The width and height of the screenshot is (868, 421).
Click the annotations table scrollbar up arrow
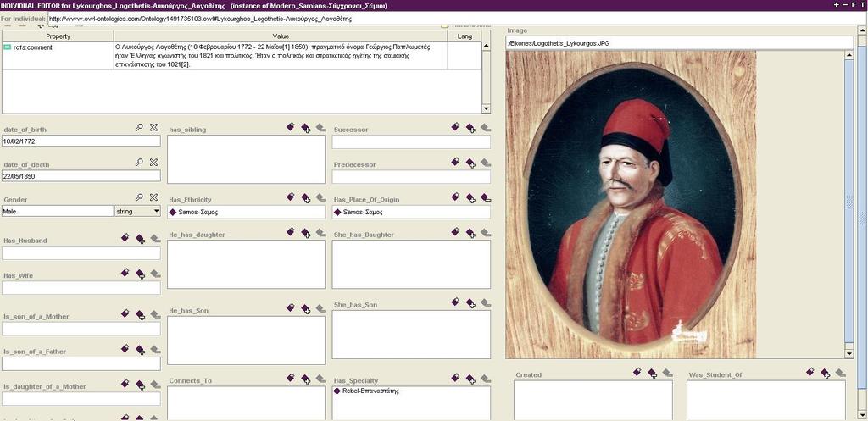[x=486, y=47]
